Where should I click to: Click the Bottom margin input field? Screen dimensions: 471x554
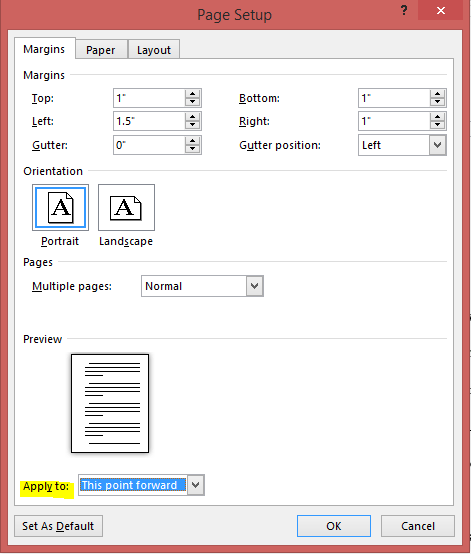tap(394, 98)
